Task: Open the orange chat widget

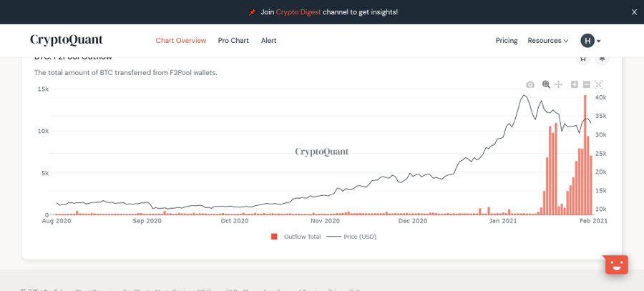Action: [x=616, y=265]
